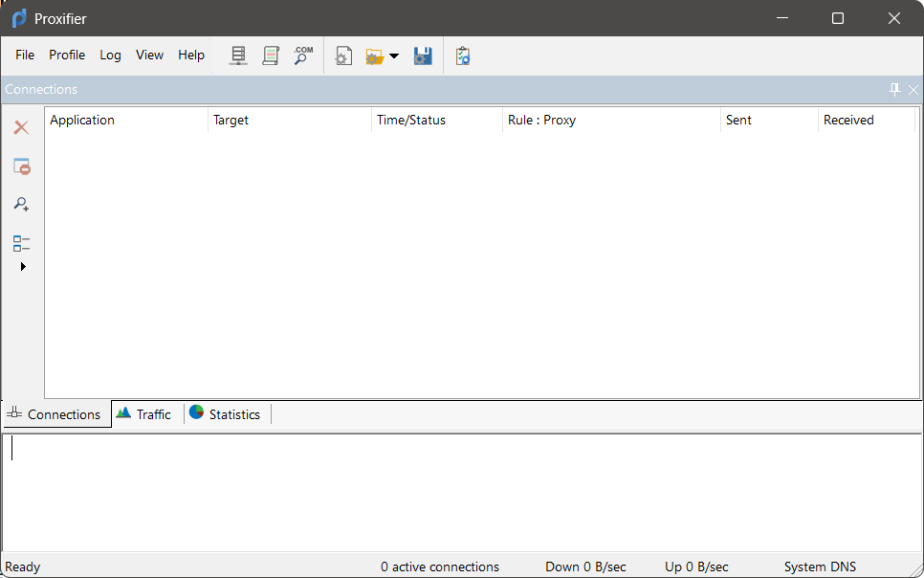Expand the open profile dropdown arrow
Viewport: 924px width, 578px height.
(x=394, y=56)
